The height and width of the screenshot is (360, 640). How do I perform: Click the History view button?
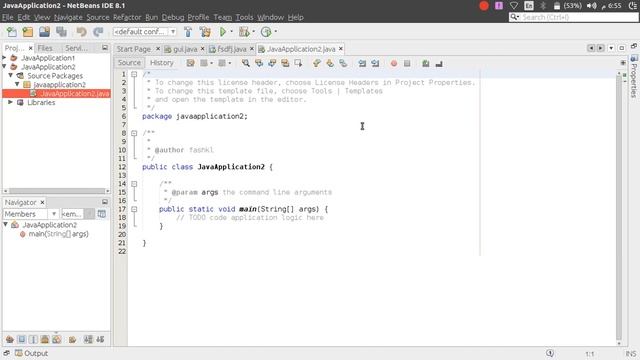pos(162,62)
